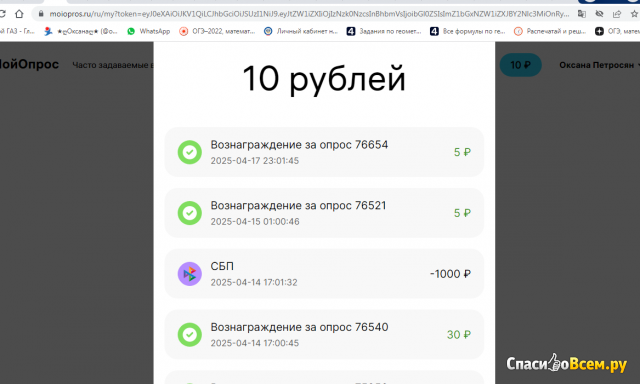Click the page reload icon
This screenshot has width=640, height=384.
pyautogui.click(x=2, y=14)
